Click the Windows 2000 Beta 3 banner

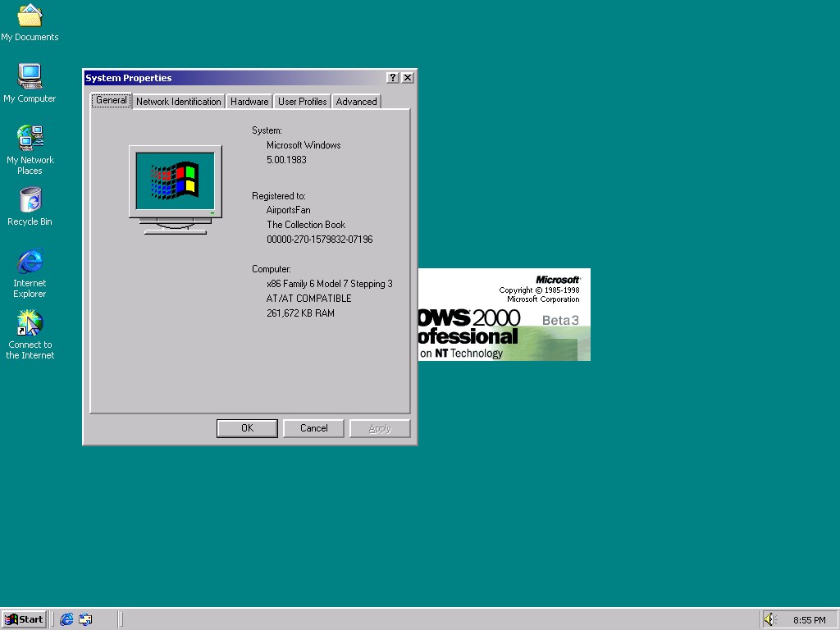pos(504,314)
